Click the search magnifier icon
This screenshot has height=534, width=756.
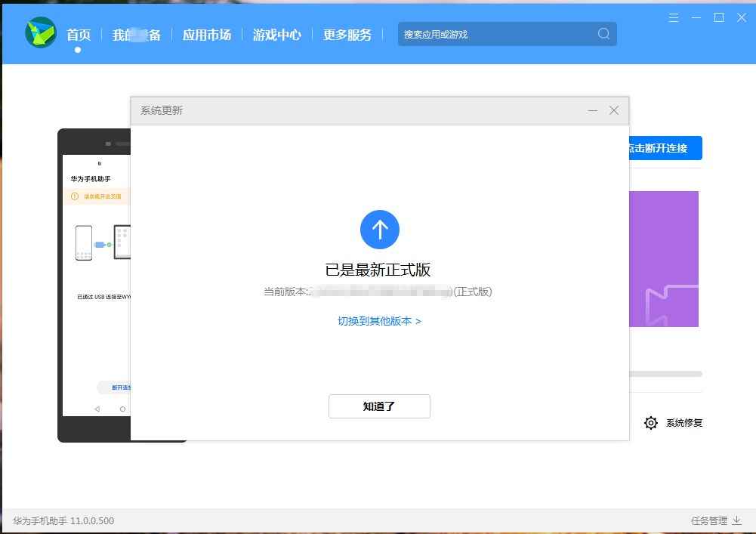603,34
